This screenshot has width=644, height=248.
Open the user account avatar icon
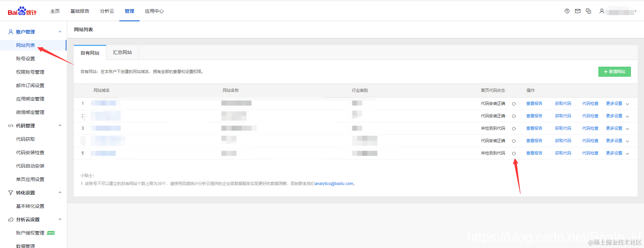(602, 11)
